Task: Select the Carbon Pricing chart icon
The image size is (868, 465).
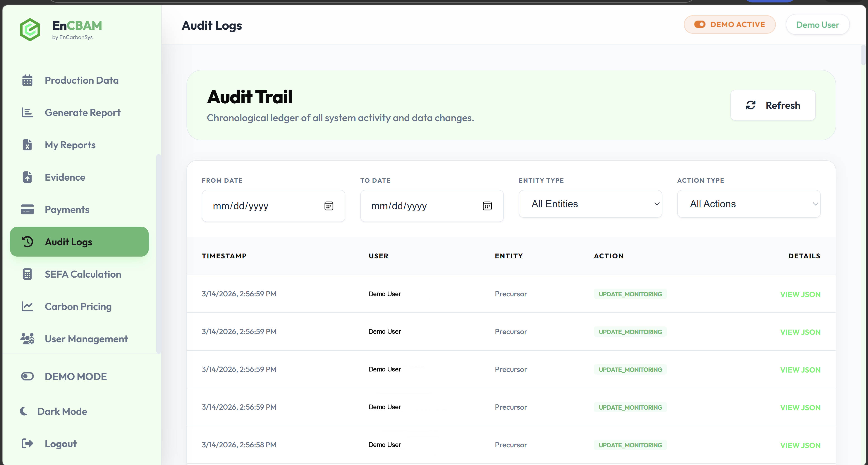Action: 27,306
